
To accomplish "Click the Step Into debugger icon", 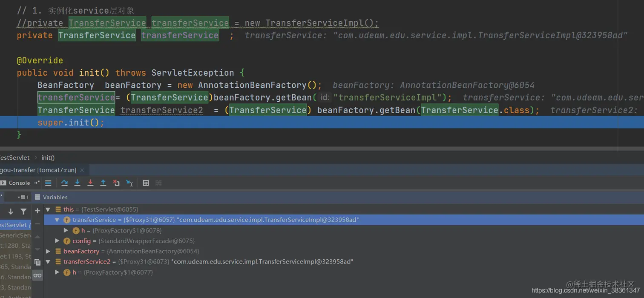I will (x=77, y=183).
